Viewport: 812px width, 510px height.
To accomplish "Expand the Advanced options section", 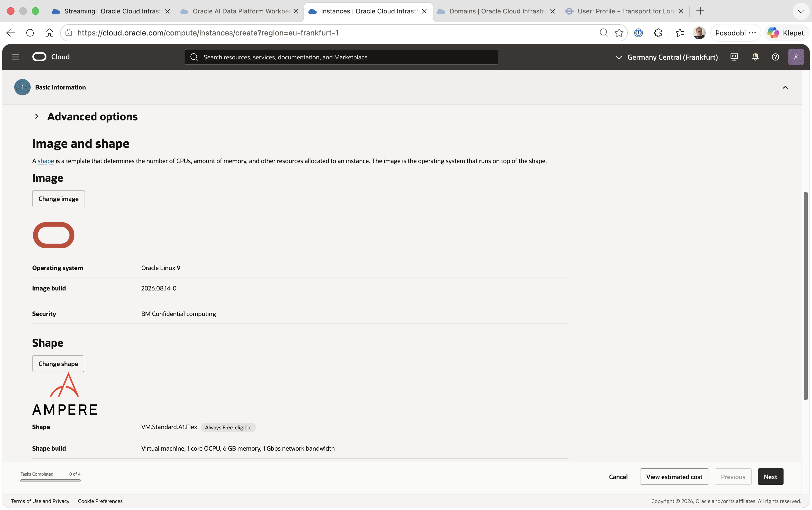I will [x=37, y=116].
